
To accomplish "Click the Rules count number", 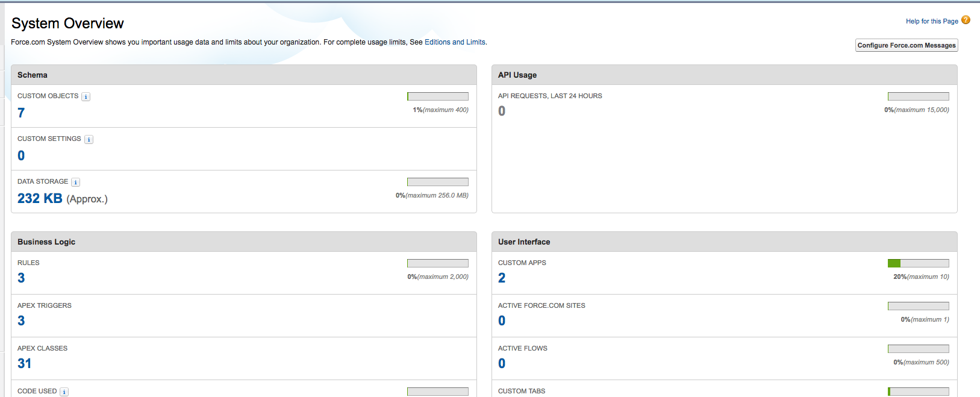I will point(21,278).
